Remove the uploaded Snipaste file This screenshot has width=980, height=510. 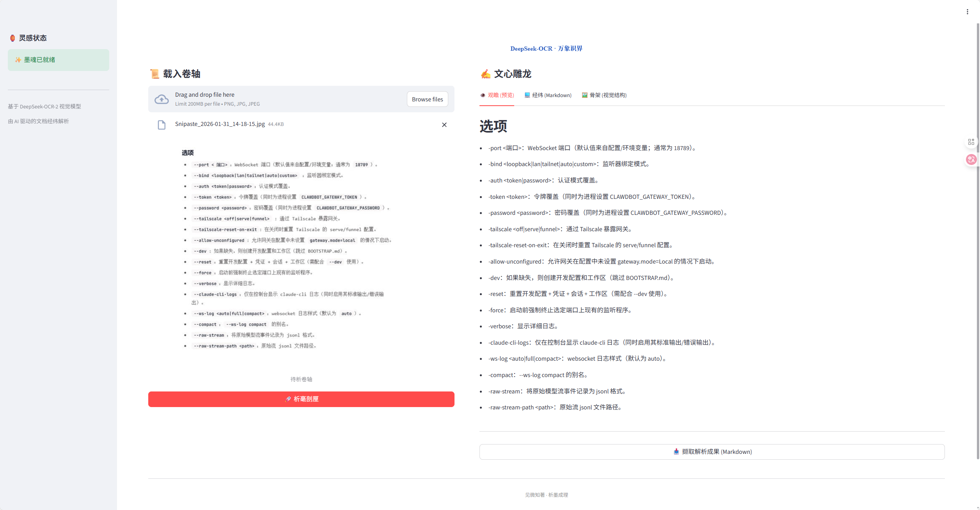[444, 125]
